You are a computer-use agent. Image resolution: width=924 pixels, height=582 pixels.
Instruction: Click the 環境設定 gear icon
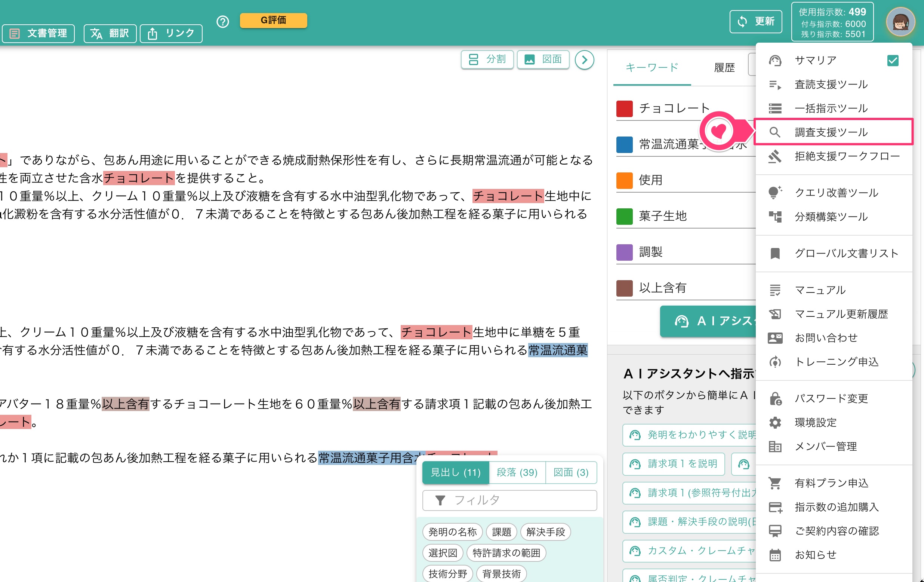click(775, 422)
